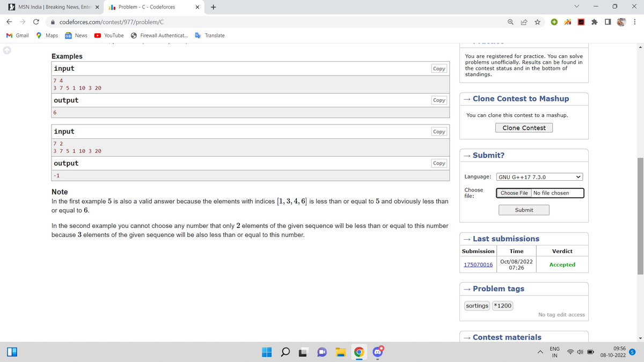Open the News bookmark
This screenshot has height=362, width=644.
pyautogui.click(x=76, y=35)
